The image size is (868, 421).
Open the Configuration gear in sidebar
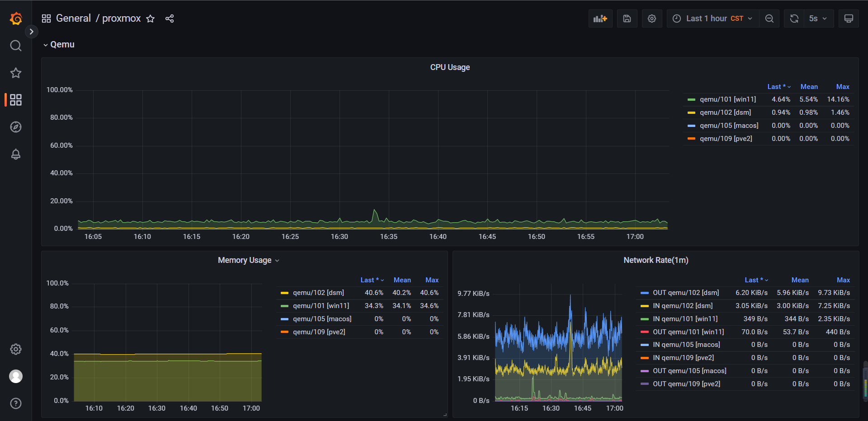16,349
